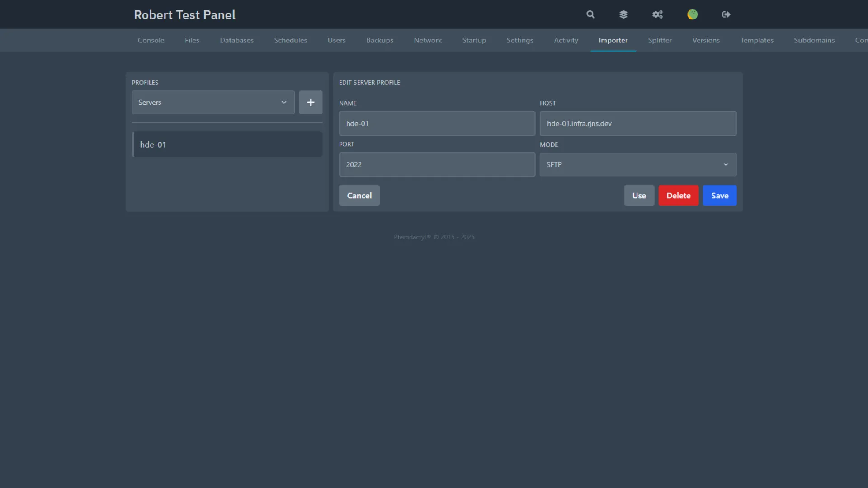The image size is (868, 488).
Task: Click the red Delete button
Action: pyautogui.click(x=678, y=196)
